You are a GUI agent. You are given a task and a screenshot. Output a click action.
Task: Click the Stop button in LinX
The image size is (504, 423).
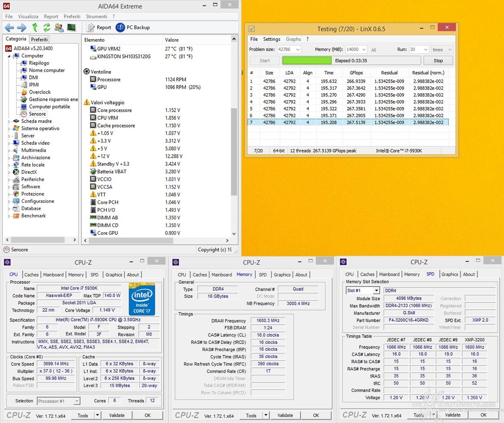(x=438, y=60)
